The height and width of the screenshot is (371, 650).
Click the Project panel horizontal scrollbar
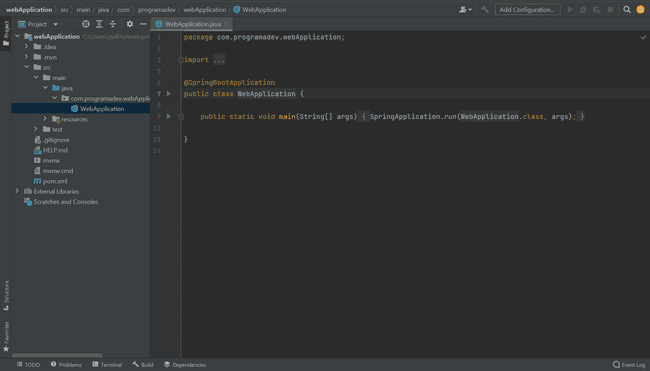57,355
